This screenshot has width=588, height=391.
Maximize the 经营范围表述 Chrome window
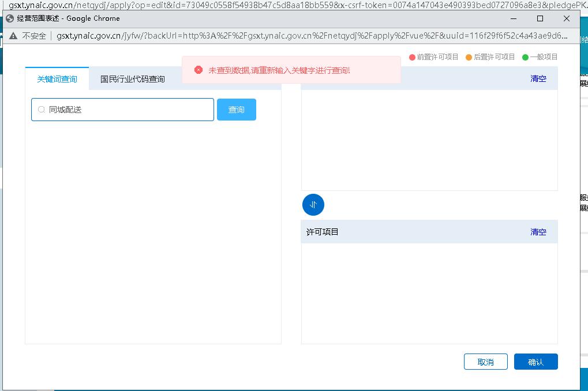click(540, 18)
